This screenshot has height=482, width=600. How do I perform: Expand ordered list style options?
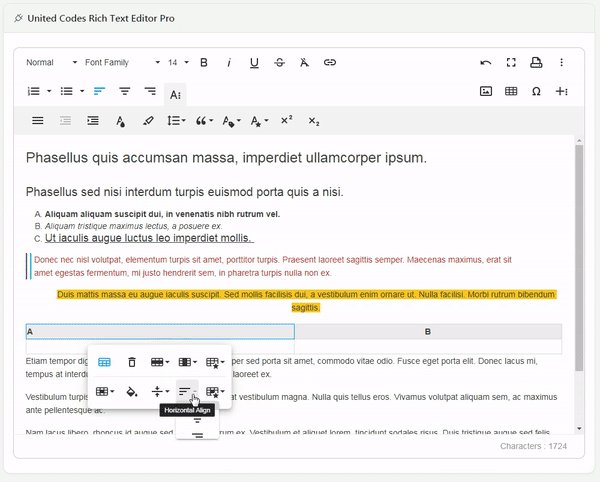click(x=49, y=91)
